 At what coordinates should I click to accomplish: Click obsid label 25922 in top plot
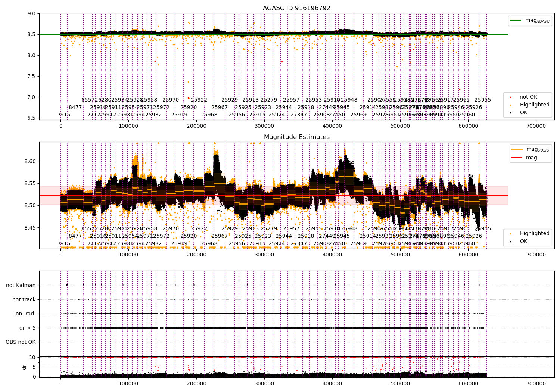199,100
